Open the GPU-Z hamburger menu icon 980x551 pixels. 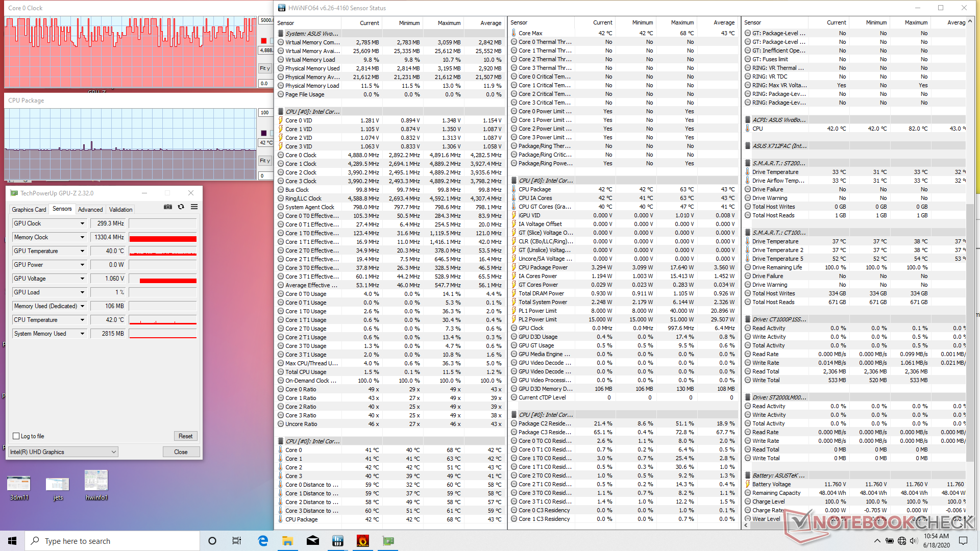point(194,207)
